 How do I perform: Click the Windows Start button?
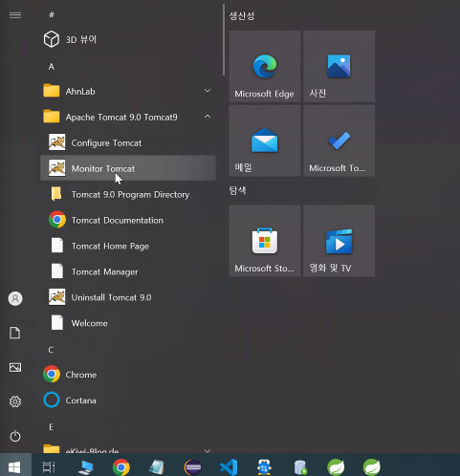click(15, 467)
